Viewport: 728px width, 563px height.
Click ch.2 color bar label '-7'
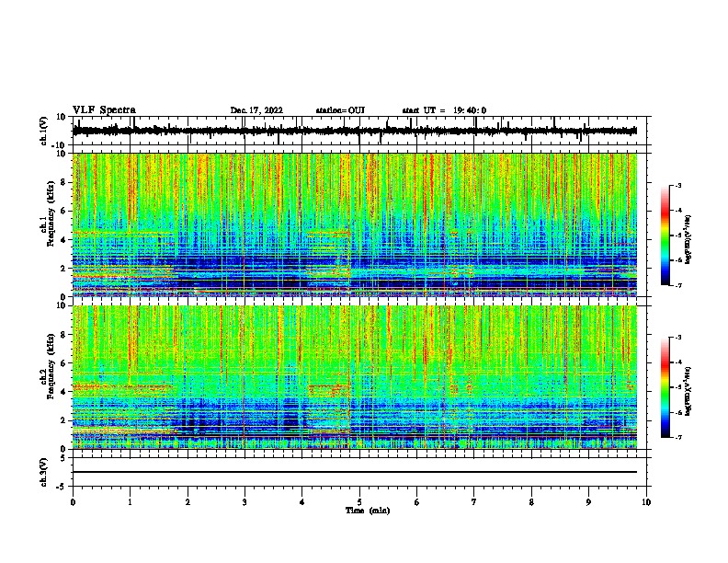[677, 437]
